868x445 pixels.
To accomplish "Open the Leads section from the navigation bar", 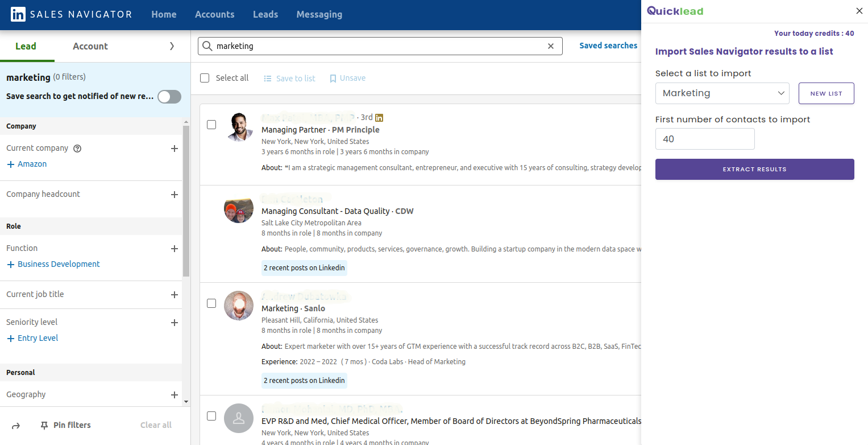I will point(265,14).
